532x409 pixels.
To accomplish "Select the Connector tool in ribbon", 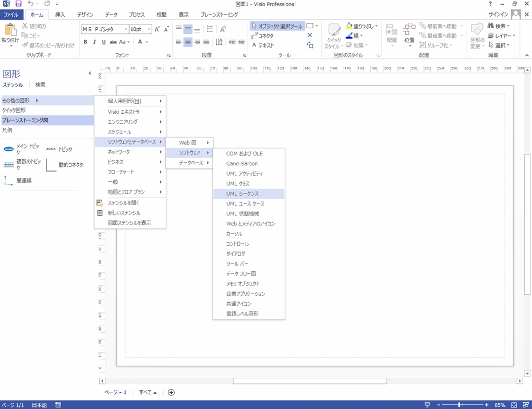I will (262, 36).
